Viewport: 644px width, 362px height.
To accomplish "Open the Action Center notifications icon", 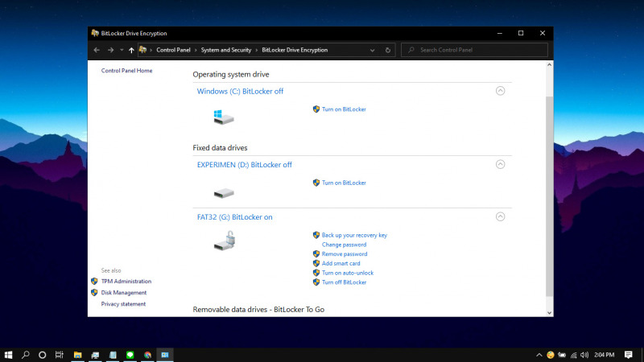I will click(629, 355).
